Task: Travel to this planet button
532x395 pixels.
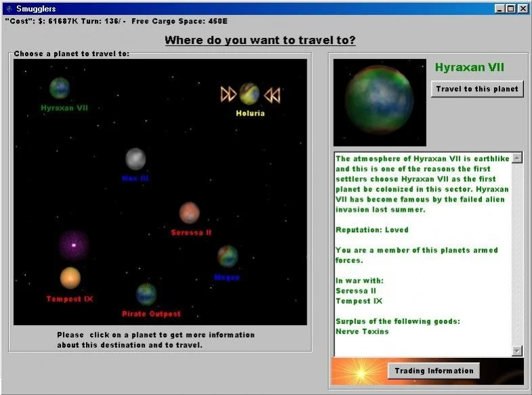Action: [477, 89]
